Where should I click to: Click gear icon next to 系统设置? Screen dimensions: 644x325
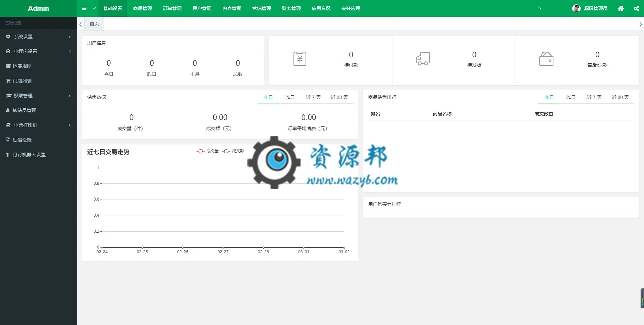[8, 37]
